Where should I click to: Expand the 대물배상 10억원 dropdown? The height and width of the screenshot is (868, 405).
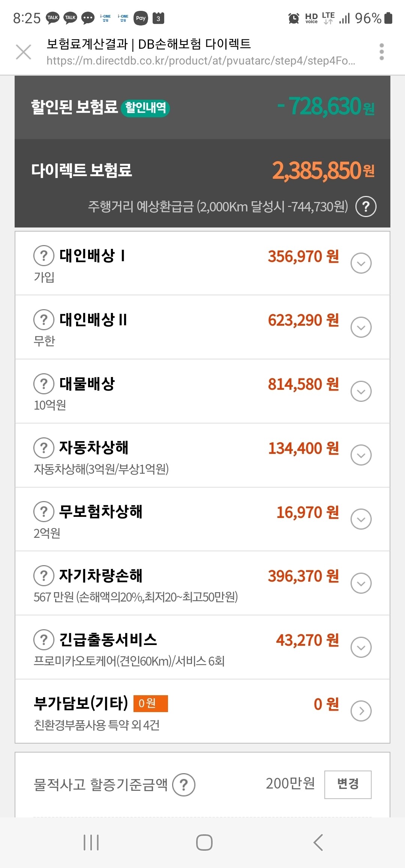coord(361,391)
